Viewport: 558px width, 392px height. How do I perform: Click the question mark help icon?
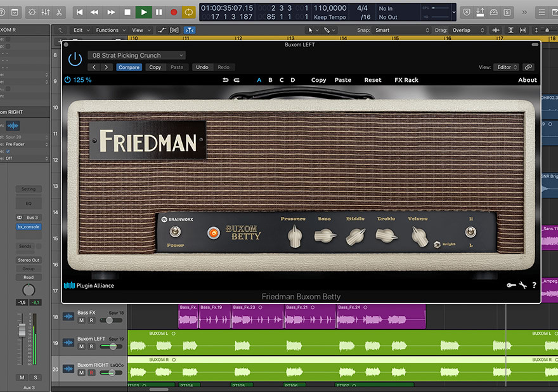coord(535,285)
